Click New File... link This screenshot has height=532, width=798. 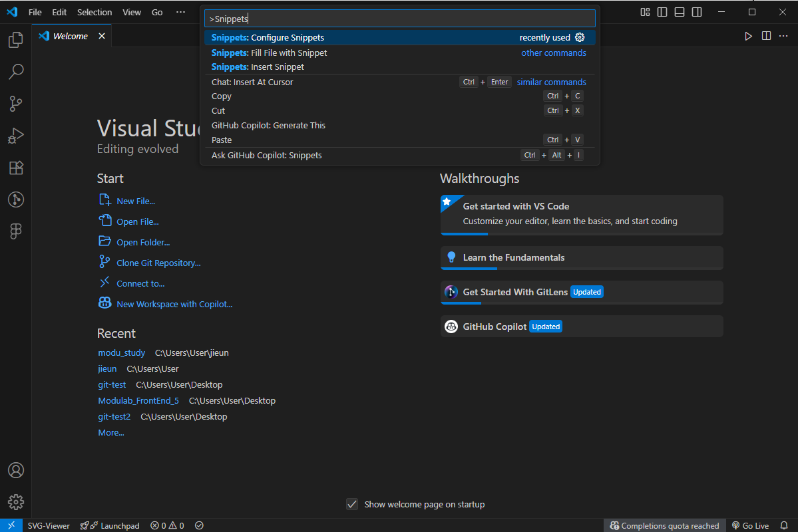[x=135, y=201]
